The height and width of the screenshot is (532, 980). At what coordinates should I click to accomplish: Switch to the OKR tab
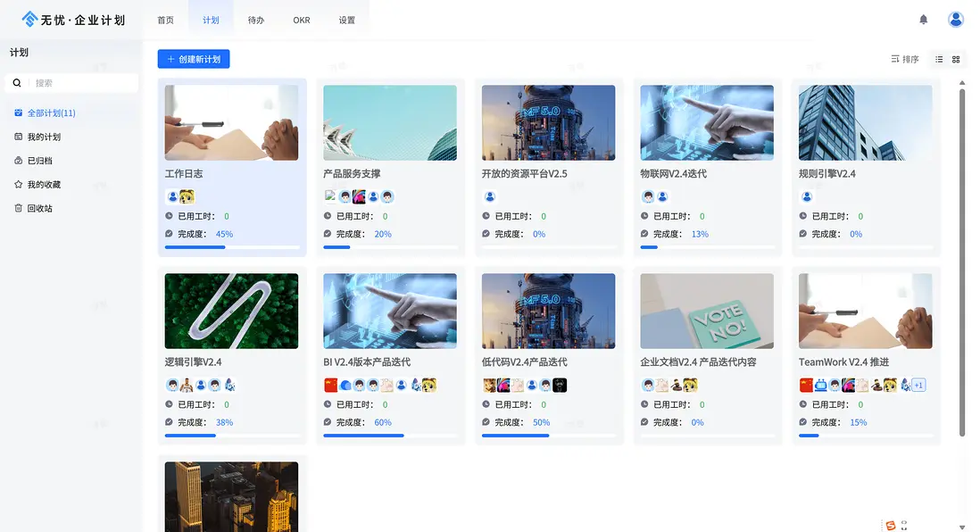[x=301, y=19]
